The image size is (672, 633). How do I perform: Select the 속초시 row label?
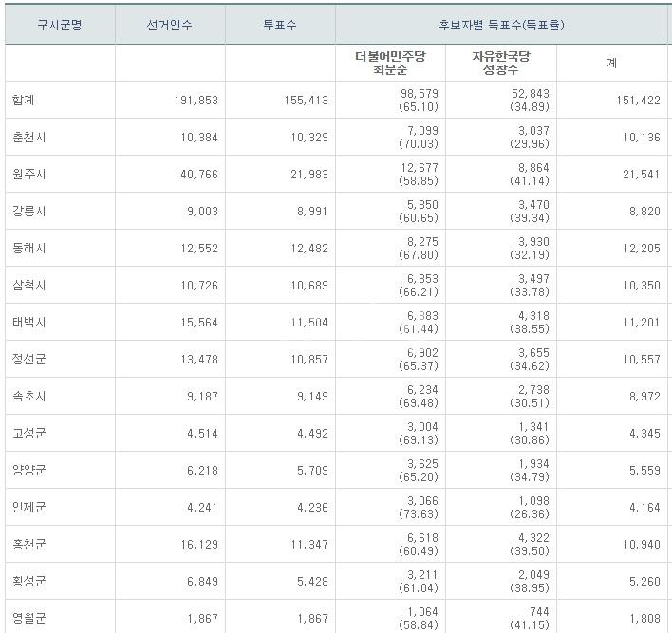pos(28,396)
